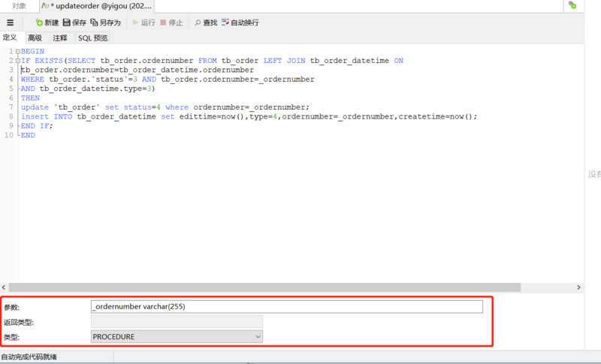Toggle 自动换行 word wrap

tap(240, 23)
